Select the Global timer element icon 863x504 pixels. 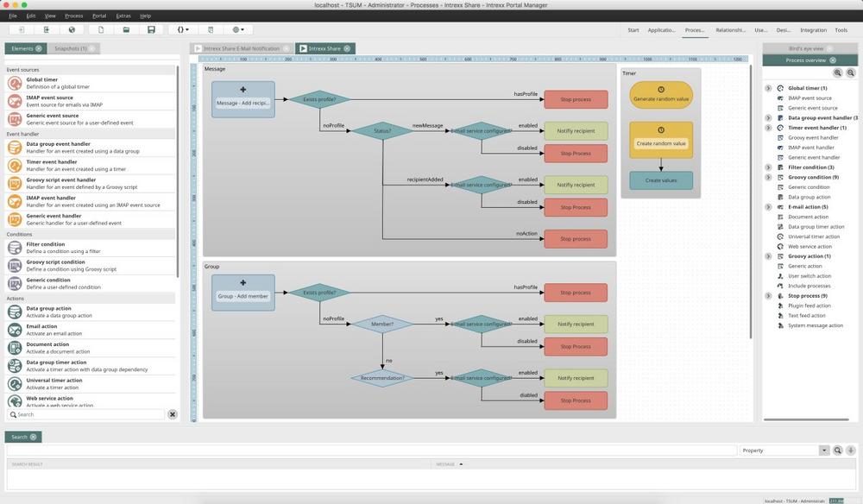pyautogui.click(x=15, y=83)
